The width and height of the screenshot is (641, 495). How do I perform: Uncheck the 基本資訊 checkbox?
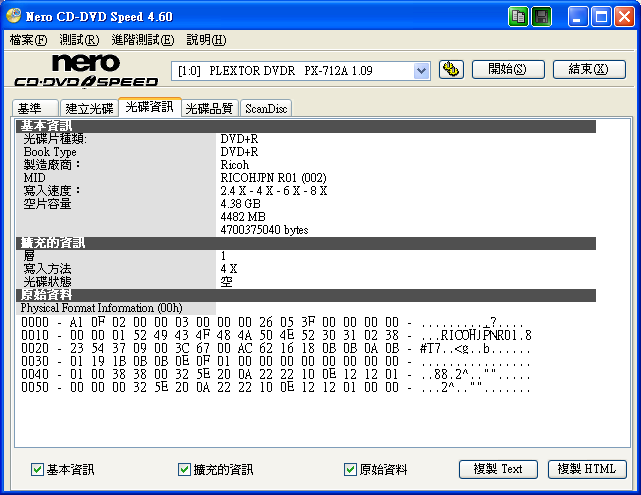pyautogui.click(x=37, y=469)
